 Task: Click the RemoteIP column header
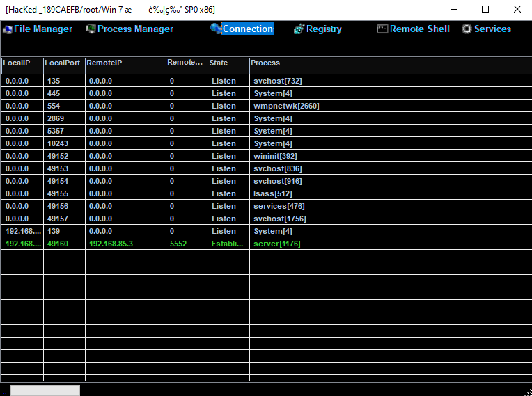(104, 63)
